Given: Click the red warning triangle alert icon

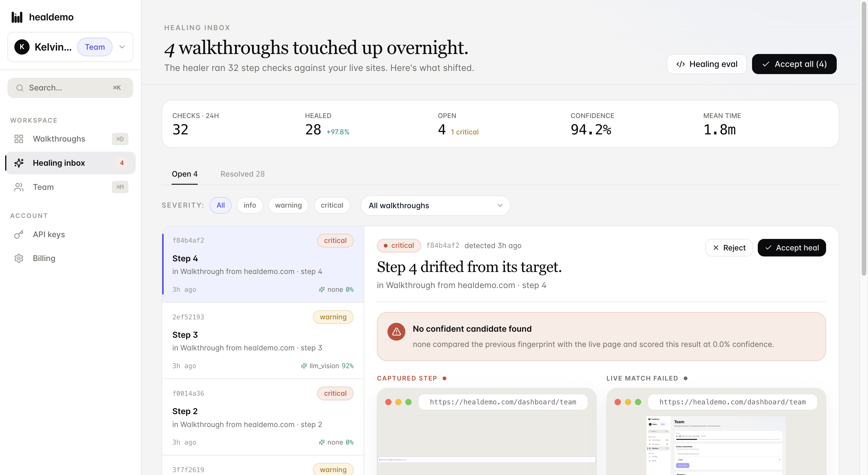Looking at the screenshot, I should [396, 332].
